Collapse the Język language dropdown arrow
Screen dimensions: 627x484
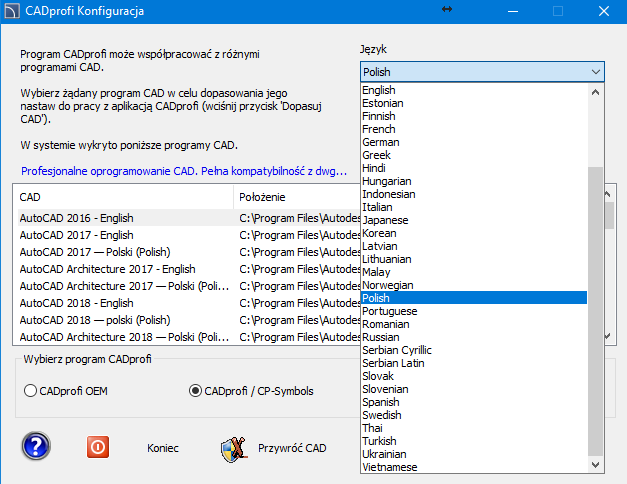(x=596, y=72)
